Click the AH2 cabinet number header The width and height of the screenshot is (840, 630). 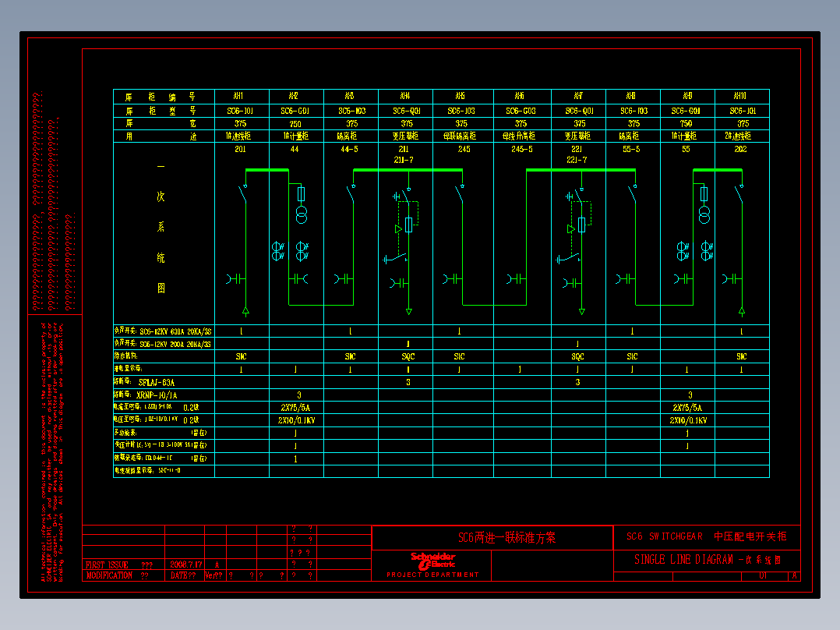tap(294, 96)
